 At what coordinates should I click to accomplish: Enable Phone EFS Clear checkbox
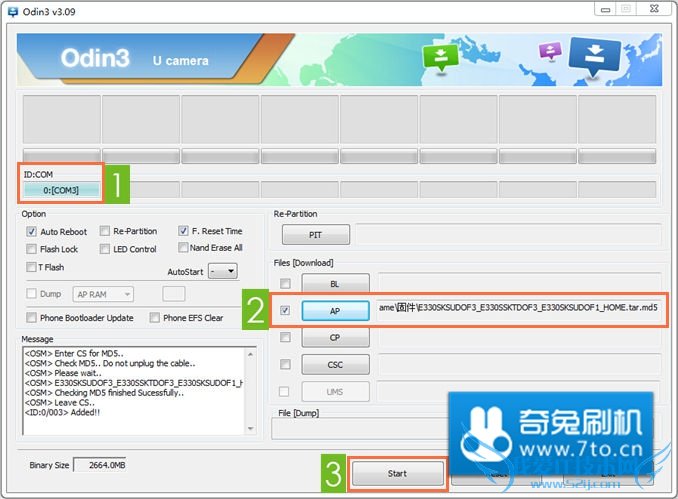tap(154, 317)
